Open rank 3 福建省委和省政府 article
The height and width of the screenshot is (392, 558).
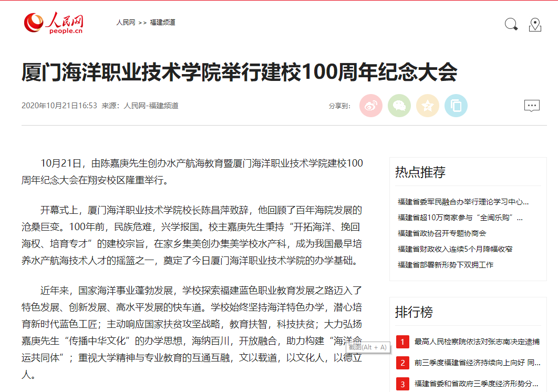point(477,384)
